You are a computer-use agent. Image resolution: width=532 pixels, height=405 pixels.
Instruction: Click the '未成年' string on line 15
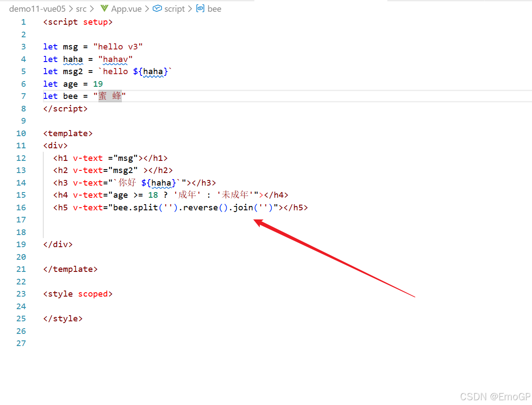pos(235,195)
